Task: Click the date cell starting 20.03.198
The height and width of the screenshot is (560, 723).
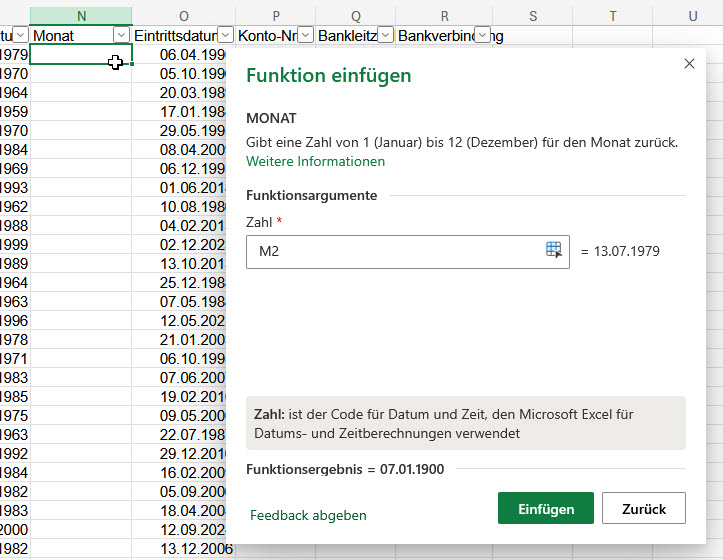Action: (180, 92)
